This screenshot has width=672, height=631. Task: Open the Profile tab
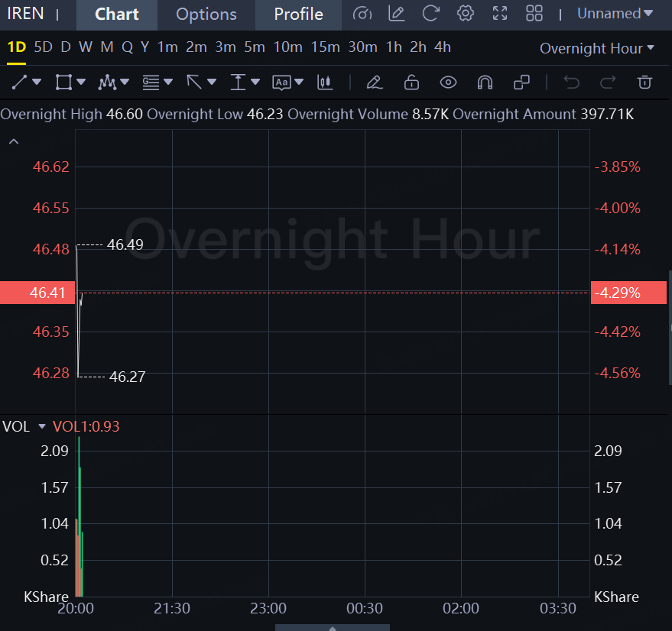[298, 15]
